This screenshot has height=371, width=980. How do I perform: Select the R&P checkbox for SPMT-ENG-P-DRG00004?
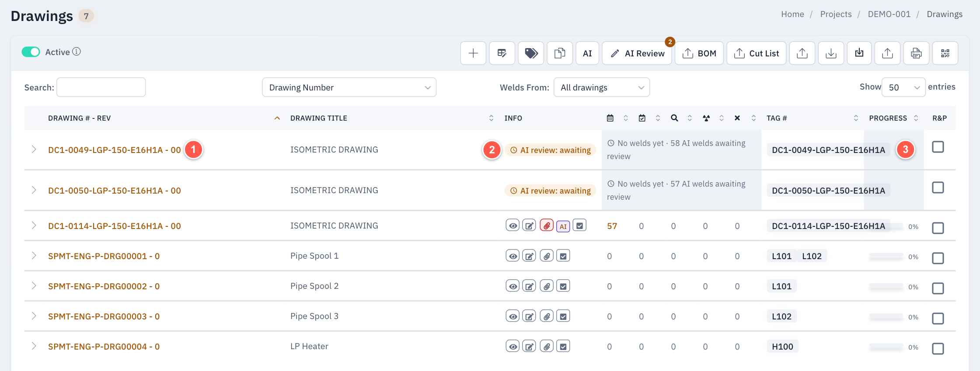[938, 349]
